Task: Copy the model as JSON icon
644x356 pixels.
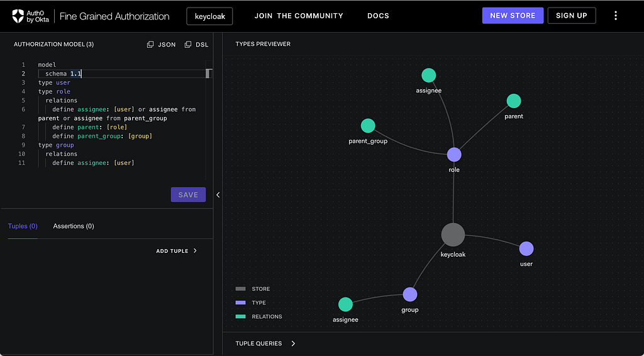Action: click(x=150, y=45)
